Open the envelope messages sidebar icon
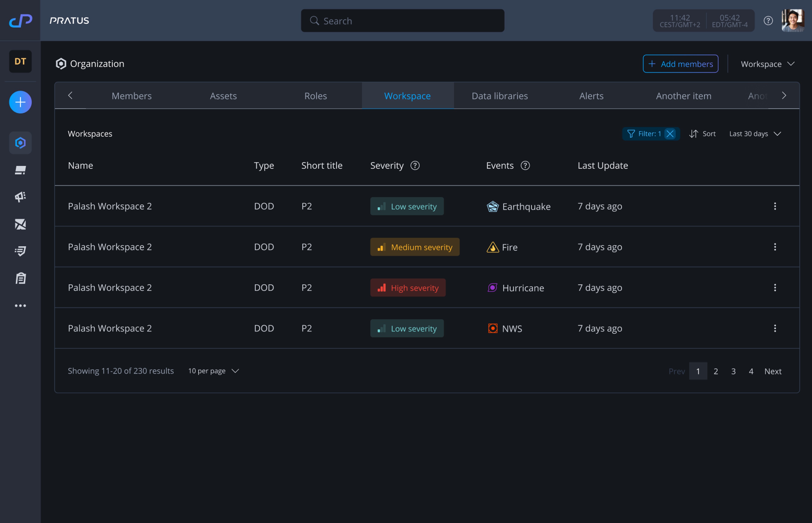The width and height of the screenshot is (812, 523). 20,224
